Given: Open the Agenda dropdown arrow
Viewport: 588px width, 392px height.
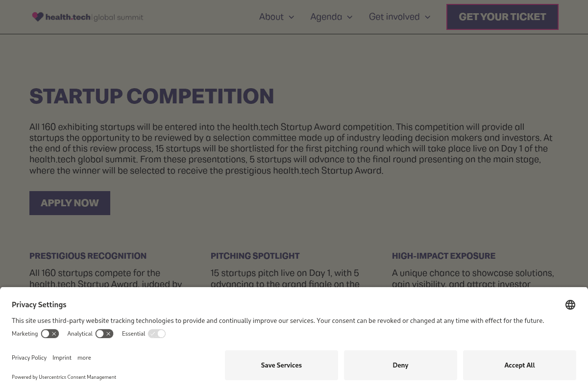Looking at the screenshot, I should [x=349, y=17].
